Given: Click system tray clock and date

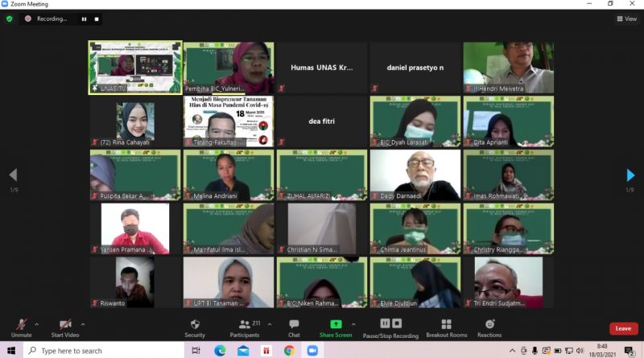Looking at the screenshot, I should (x=602, y=350).
